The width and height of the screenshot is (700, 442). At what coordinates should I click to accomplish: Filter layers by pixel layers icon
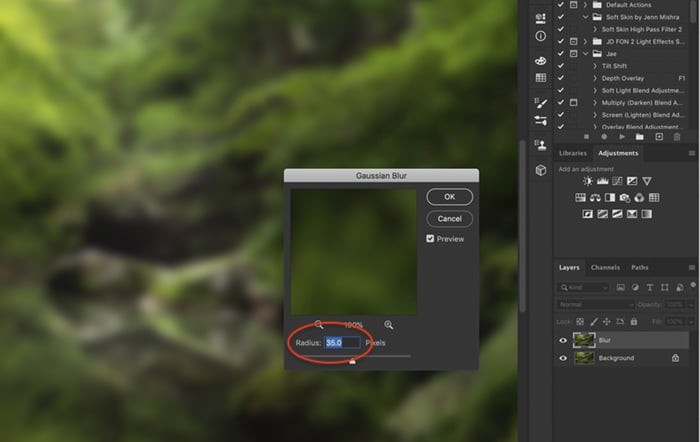pyautogui.click(x=621, y=288)
